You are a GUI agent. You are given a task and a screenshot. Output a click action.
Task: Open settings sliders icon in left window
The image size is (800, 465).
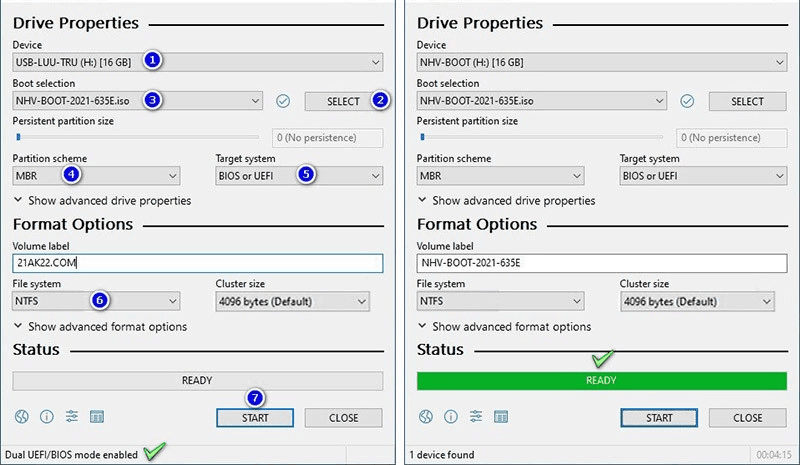(72, 417)
